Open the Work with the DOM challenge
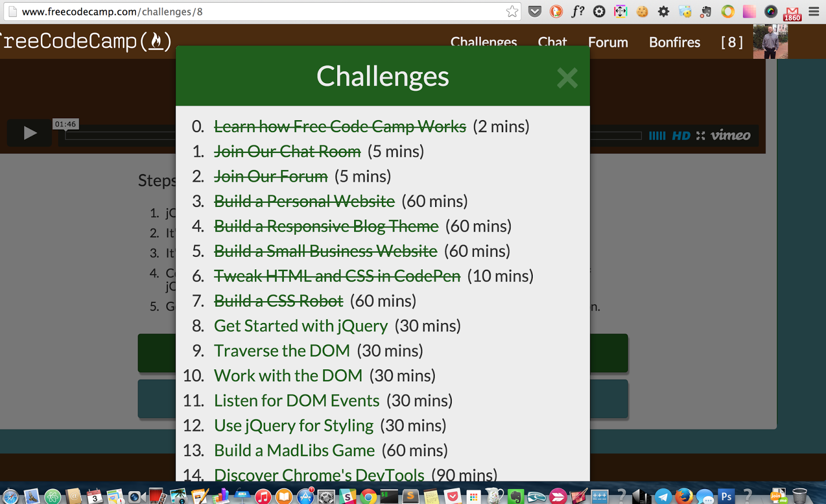Viewport: 826px width, 504px height. coord(288,376)
